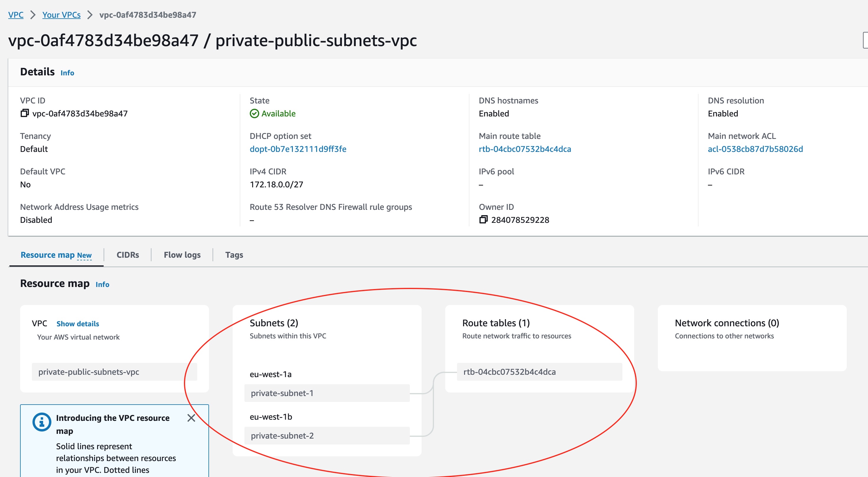Click the IPv4 CIDR value 172.18.0.0/27
Screen dimensions: 868x477
276,184
